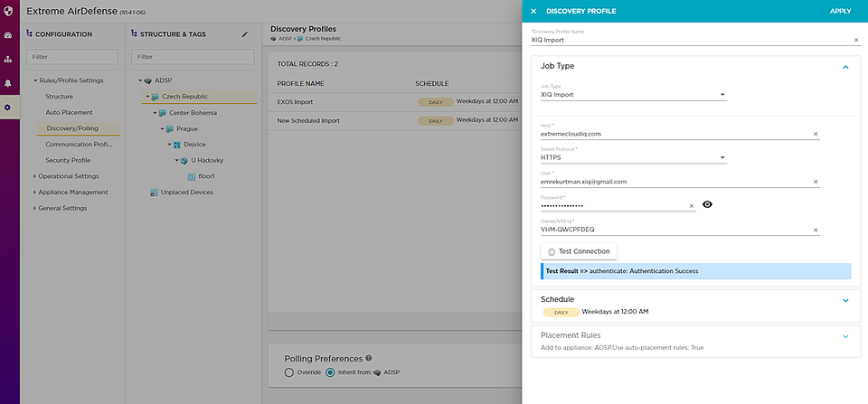Open the EXOS Import profile row
868x404 pixels.
point(395,102)
